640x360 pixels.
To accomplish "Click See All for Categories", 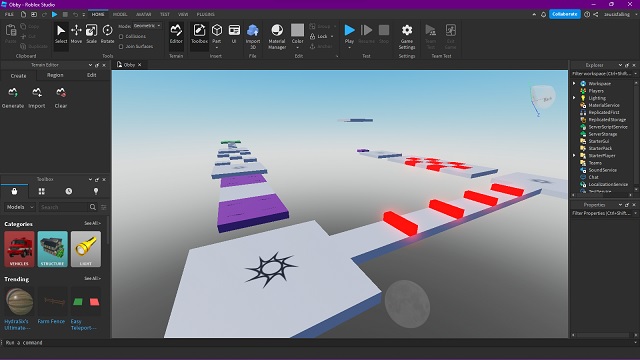I will point(92,223).
